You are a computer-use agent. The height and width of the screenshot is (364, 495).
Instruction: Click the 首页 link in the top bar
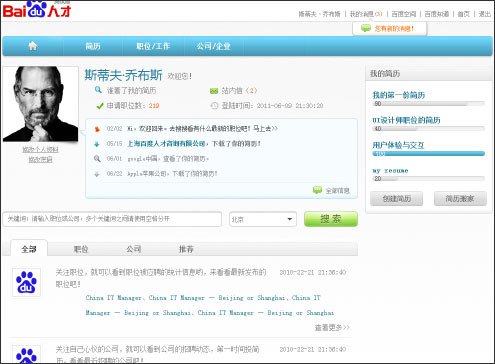tap(463, 14)
